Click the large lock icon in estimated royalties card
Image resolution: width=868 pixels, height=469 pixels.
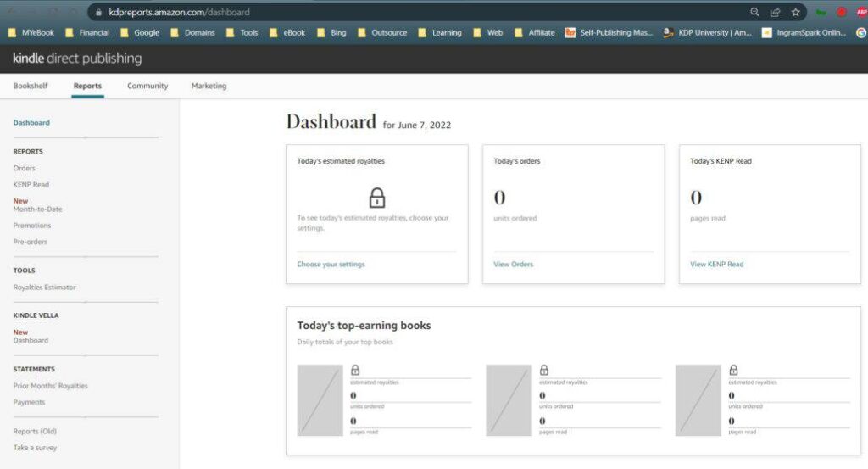(377, 198)
